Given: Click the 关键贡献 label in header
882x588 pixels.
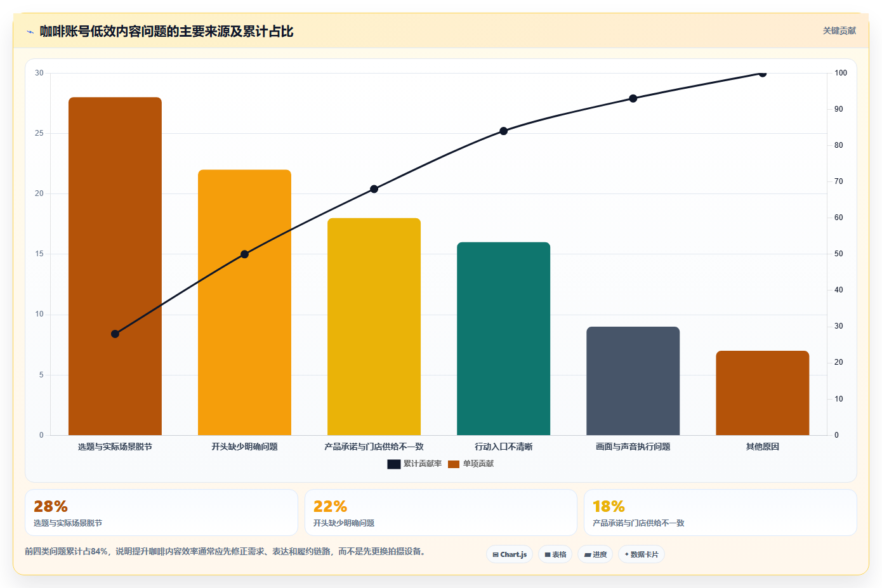Looking at the screenshot, I should pyautogui.click(x=839, y=30).
